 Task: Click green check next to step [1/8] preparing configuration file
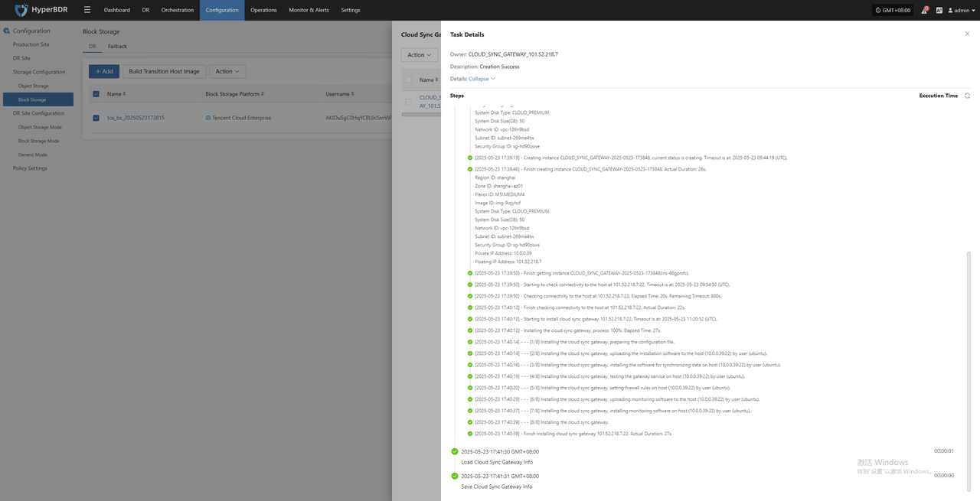click(470, 342)
